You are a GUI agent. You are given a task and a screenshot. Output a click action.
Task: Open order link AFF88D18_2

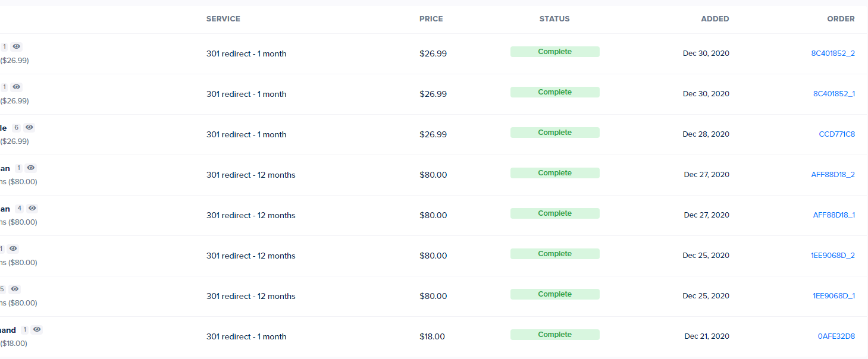[x=833, y=175]
